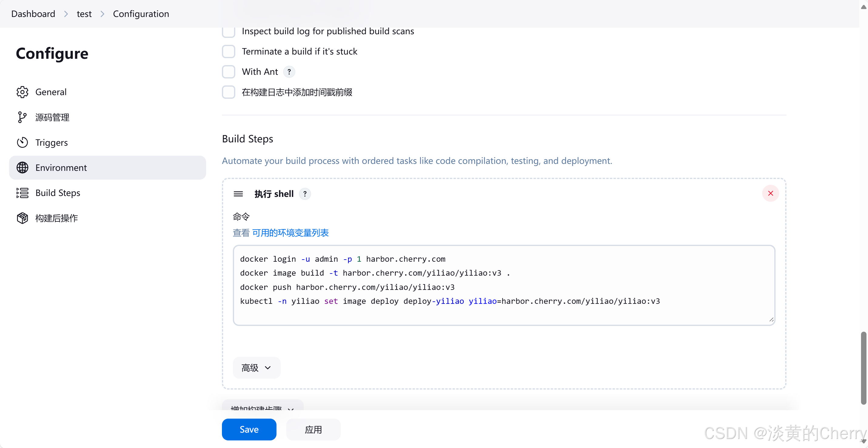This screenshot has width=868, height=448.
Task: Click the Triggers clock icon
Action: 22,142
